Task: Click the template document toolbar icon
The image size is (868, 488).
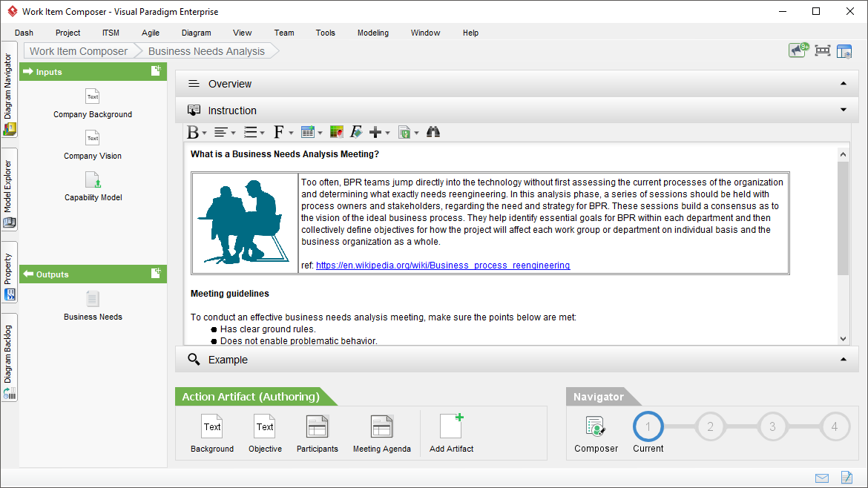Action: coord(404,132)
